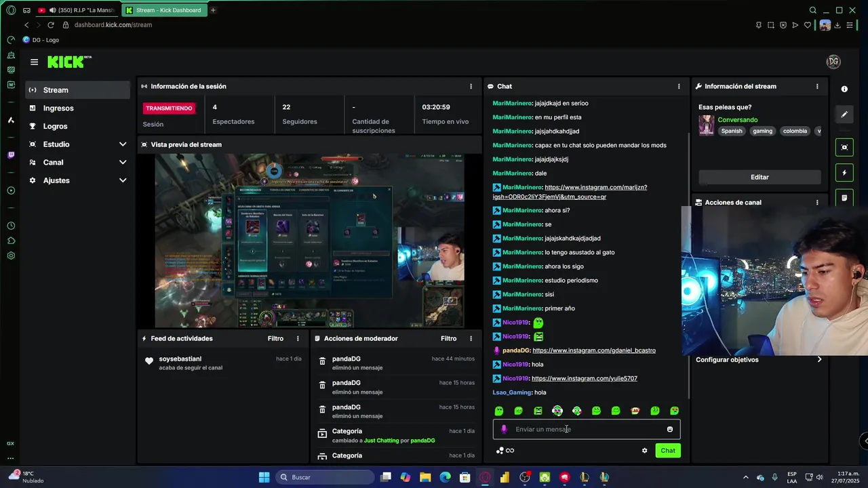Insert the first green emote in chat row
Viewport: 868px width, 488px height.
click(x=499, y=411)
